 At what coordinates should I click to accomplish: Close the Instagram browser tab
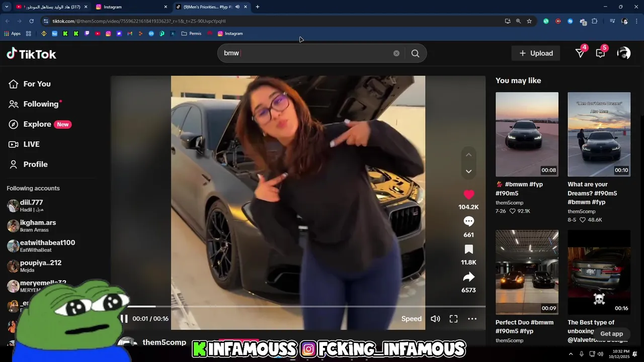[x=166, y=7]
